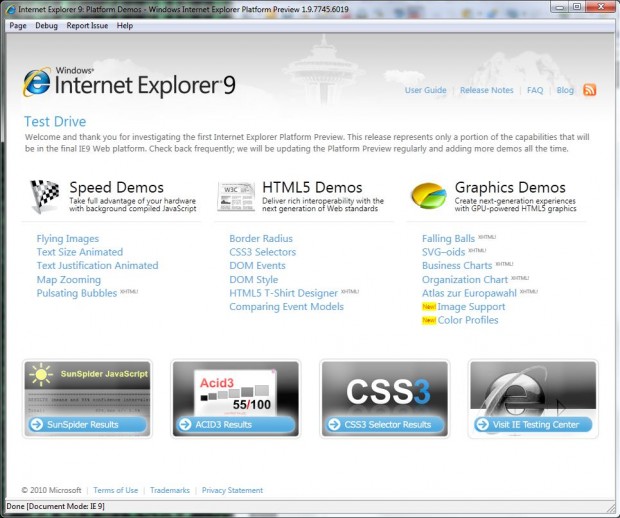620x518 pixels.
Task: Open the FAQ link
Action: click(535, 90)
